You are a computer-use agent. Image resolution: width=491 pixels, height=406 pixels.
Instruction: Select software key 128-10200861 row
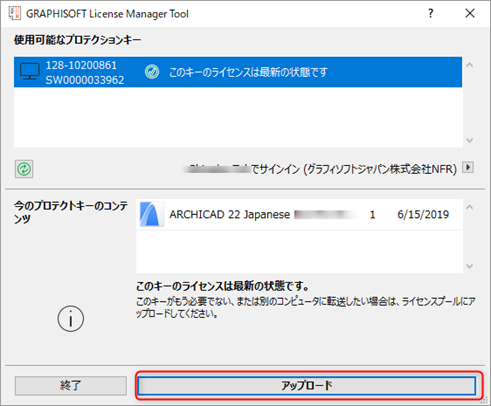(x=238, y=72)
